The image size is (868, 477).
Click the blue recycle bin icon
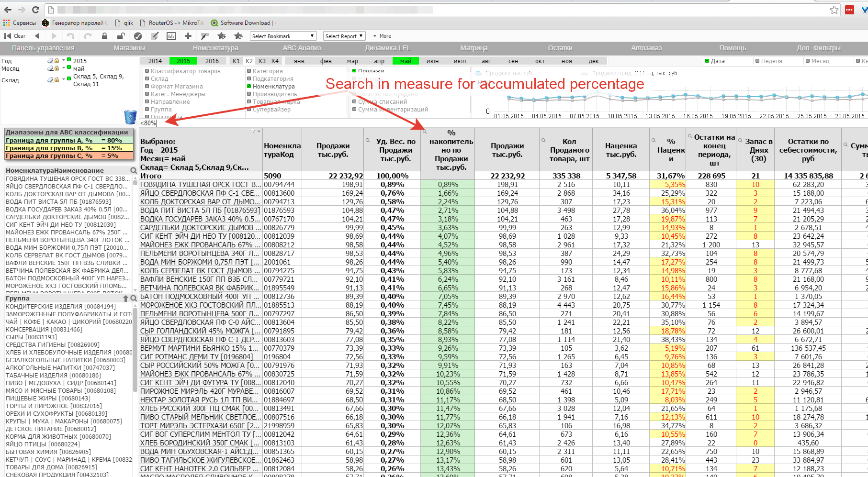(130, 117)
